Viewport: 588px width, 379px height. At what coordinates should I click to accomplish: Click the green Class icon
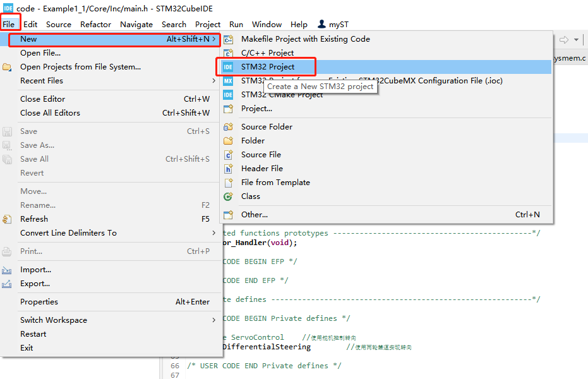(x=228, y=196)
